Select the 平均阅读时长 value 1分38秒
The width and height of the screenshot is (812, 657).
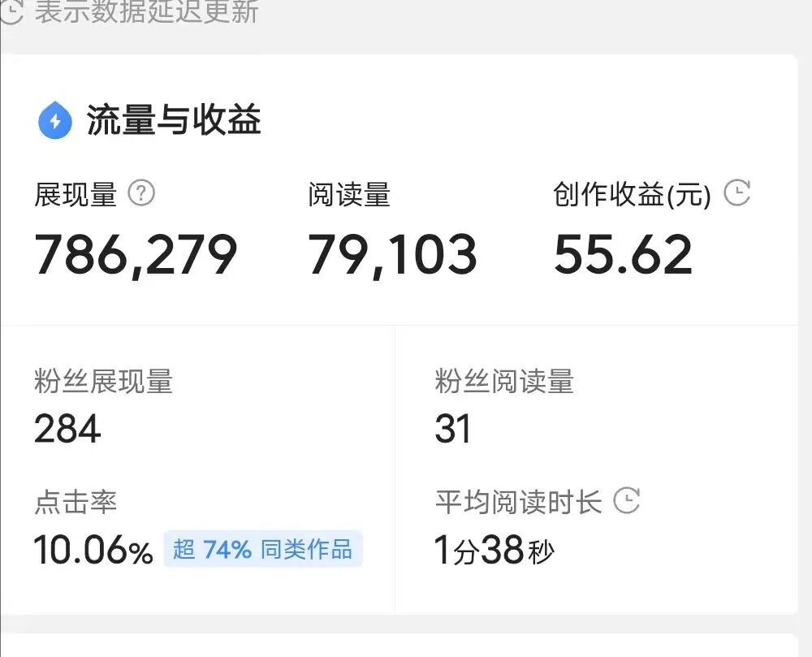coord(495,550)
